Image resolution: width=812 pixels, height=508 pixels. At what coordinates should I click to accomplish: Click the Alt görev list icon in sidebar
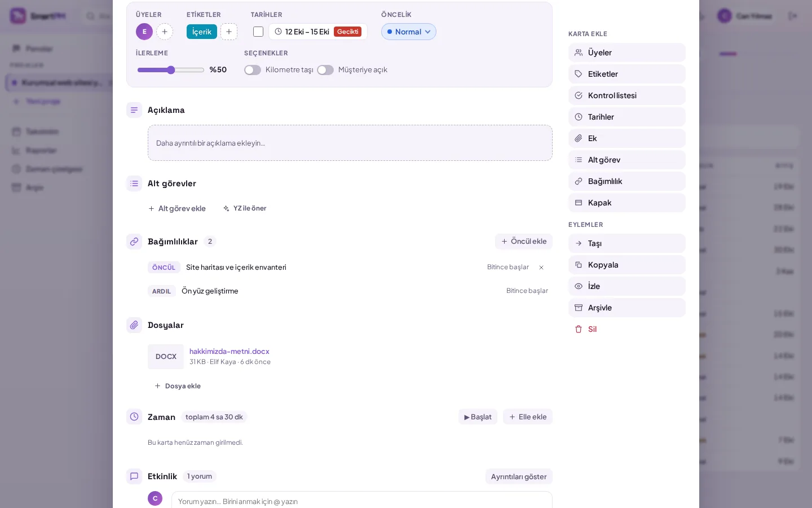point(579,160)
